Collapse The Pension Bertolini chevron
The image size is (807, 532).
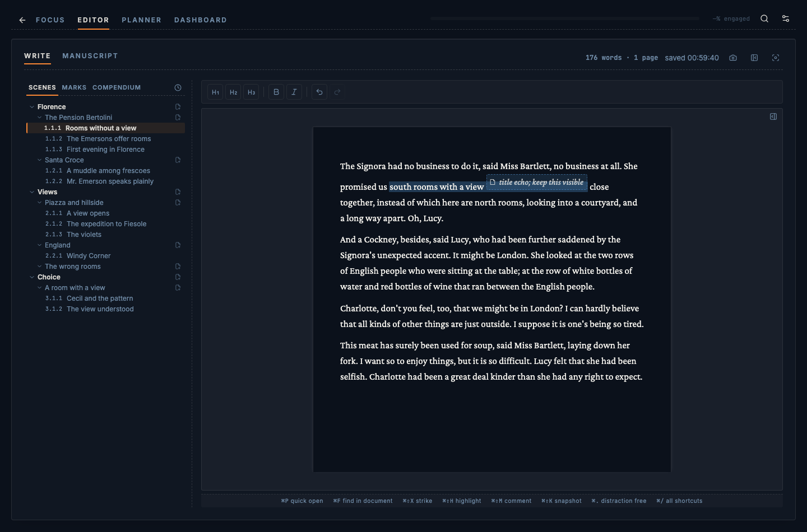pos(39,118)
